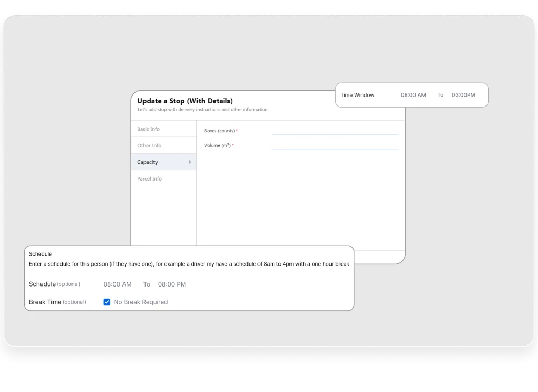
Task: Edit the Time Window start 08:00 AM
Action: [413, 95]
